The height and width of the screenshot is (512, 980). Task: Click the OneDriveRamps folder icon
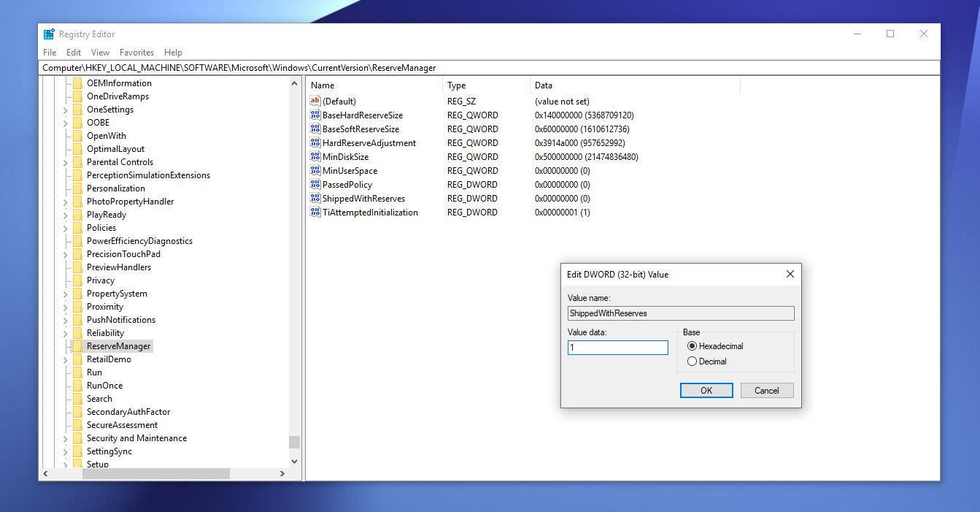click(77, 96)
